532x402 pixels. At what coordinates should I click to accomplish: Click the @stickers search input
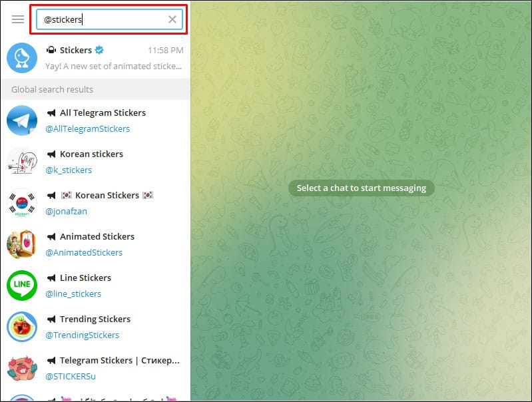[100, 19]
